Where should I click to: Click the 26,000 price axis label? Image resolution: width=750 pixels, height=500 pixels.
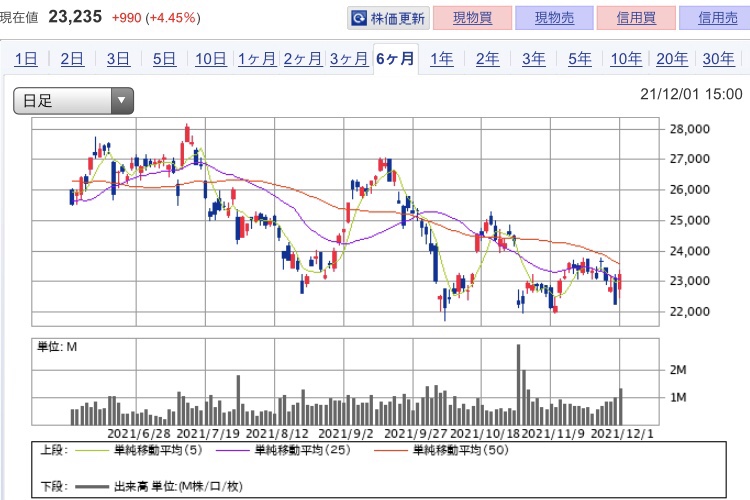point(689,189)
